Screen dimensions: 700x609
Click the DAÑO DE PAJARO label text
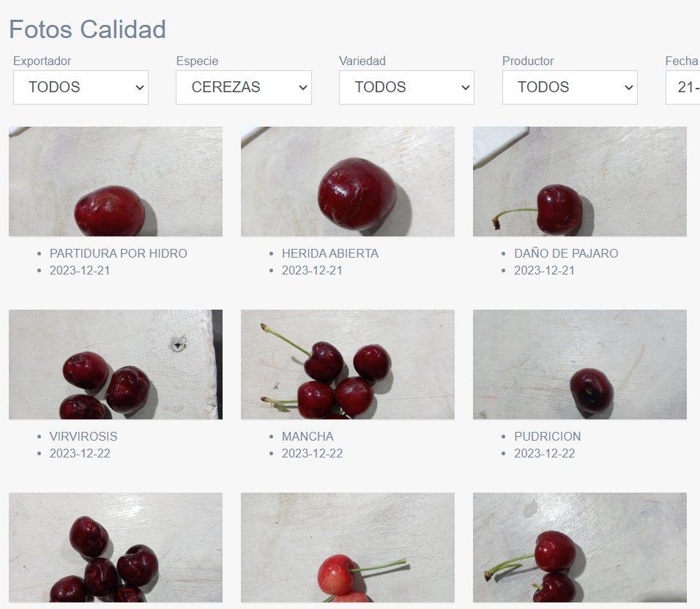[566, 253]
